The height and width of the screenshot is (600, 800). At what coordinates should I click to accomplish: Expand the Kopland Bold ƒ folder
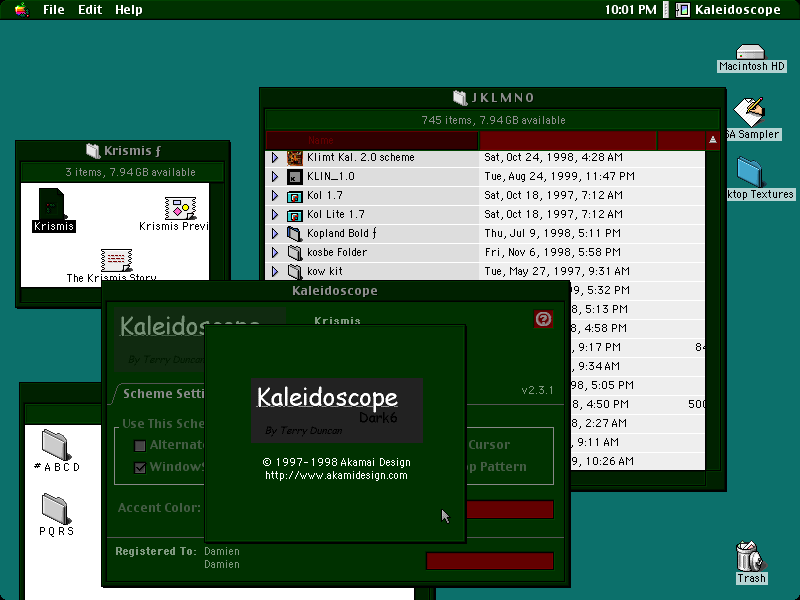coord(274,233)
